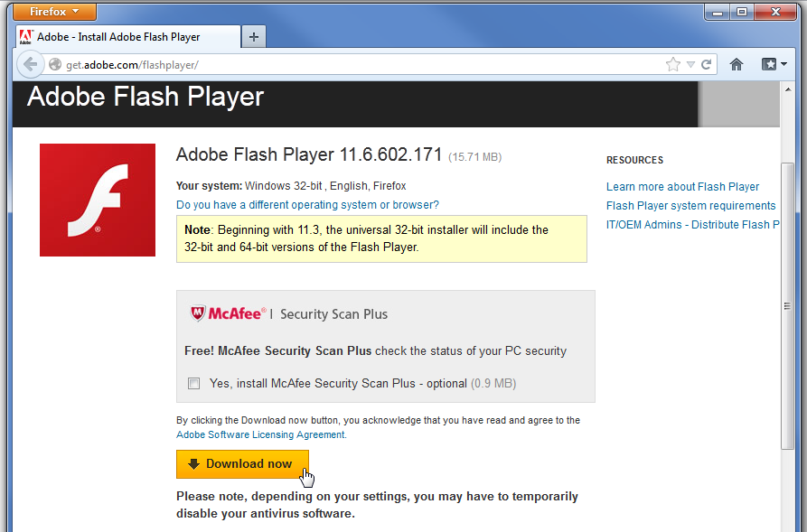Click the Download now button

click(x=242, y=464)
